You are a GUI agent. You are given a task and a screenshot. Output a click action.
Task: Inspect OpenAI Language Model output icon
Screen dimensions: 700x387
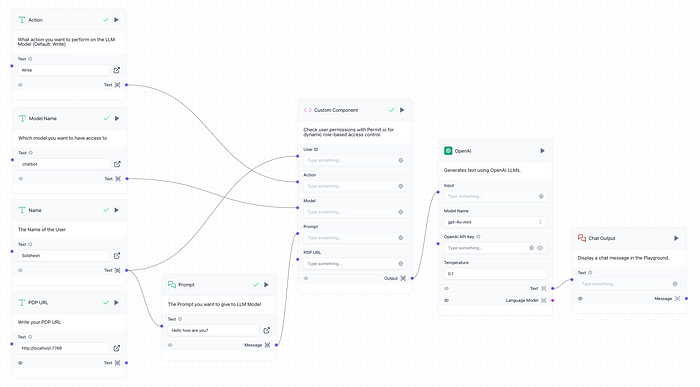click(543, 300)
